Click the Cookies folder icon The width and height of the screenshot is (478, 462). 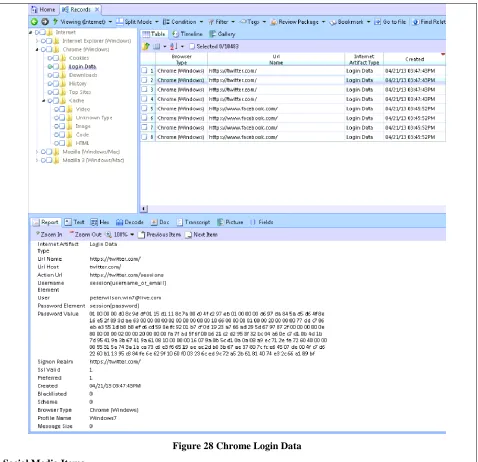[x=63, y=58]
